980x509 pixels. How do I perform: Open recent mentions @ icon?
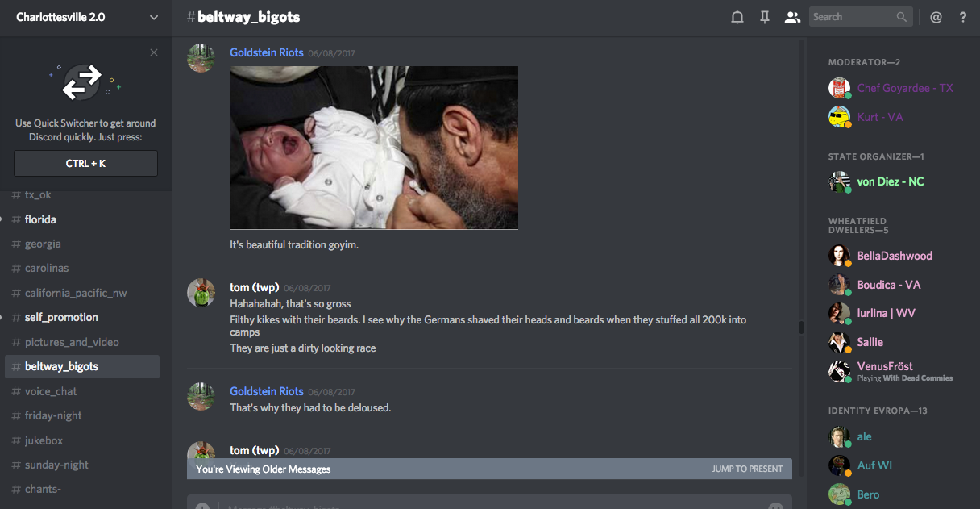pos(936,17)
